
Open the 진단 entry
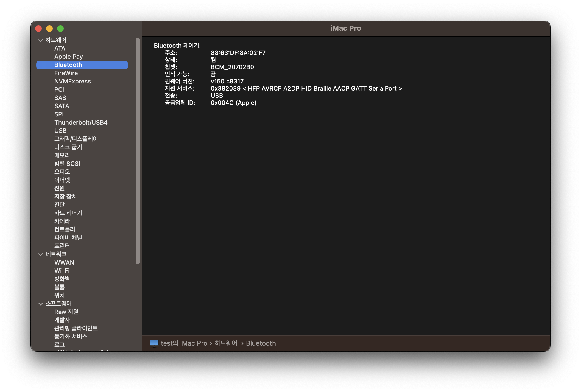[x=60, y=205]
